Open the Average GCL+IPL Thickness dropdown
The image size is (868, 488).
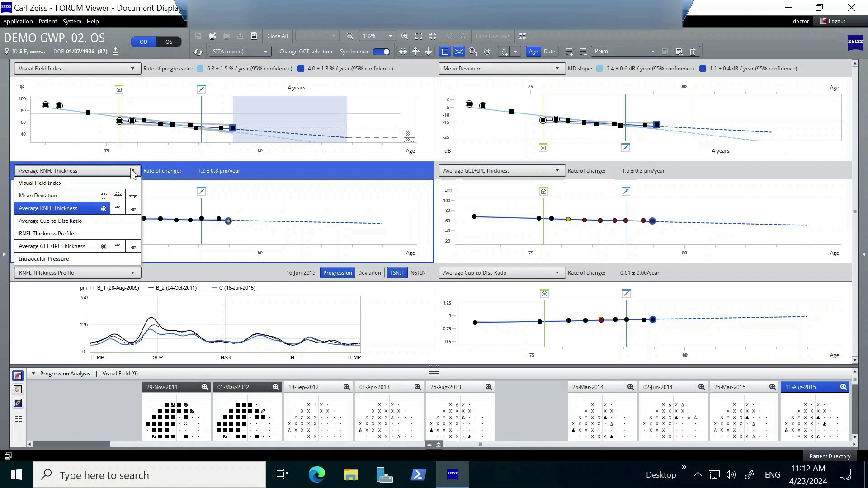502,171
